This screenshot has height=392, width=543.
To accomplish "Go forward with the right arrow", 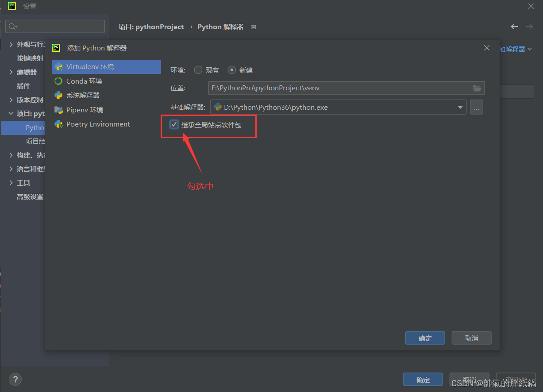I will (529, 27).
